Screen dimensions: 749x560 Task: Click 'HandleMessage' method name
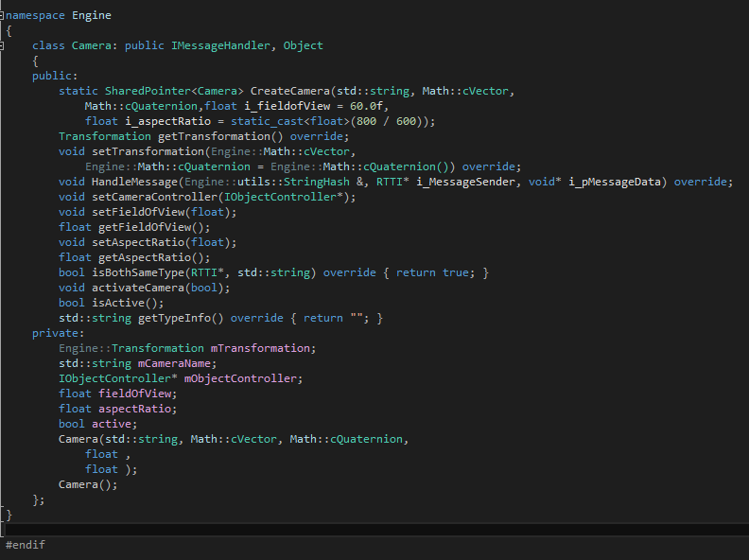[134, 182]
